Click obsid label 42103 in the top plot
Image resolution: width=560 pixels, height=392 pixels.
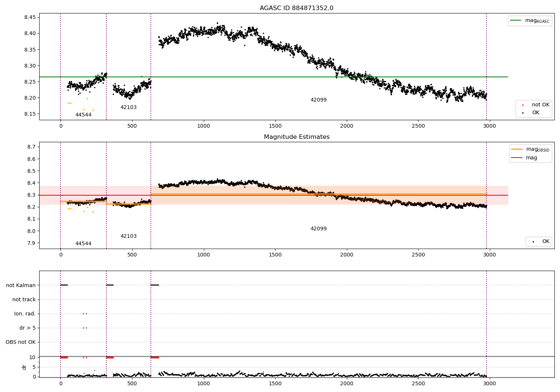(128, 108)
